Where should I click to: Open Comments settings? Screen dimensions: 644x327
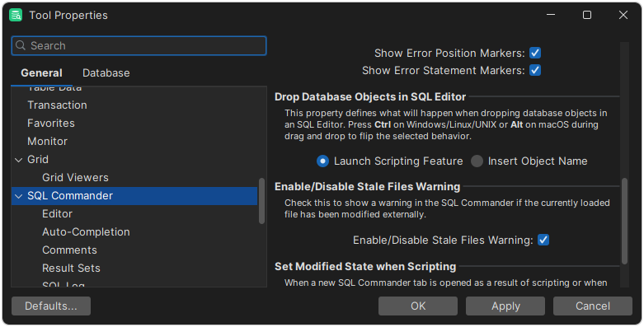click(x=69, y=250)
